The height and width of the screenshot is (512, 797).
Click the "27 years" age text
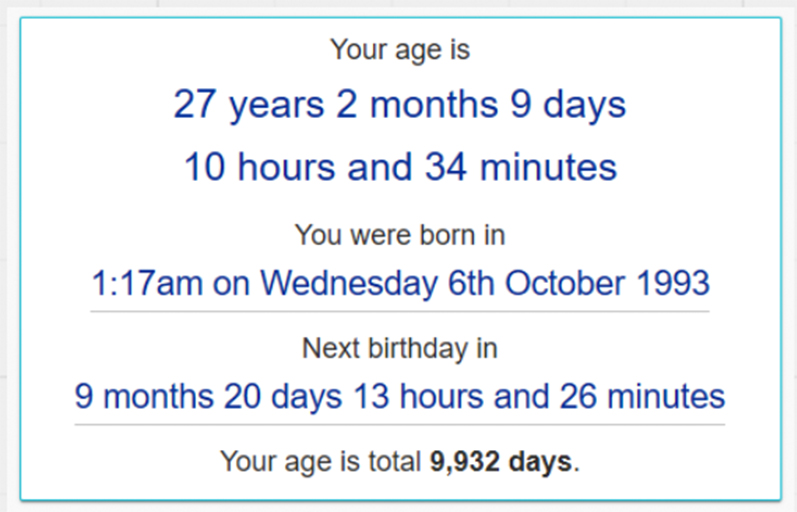click(248, 104)
